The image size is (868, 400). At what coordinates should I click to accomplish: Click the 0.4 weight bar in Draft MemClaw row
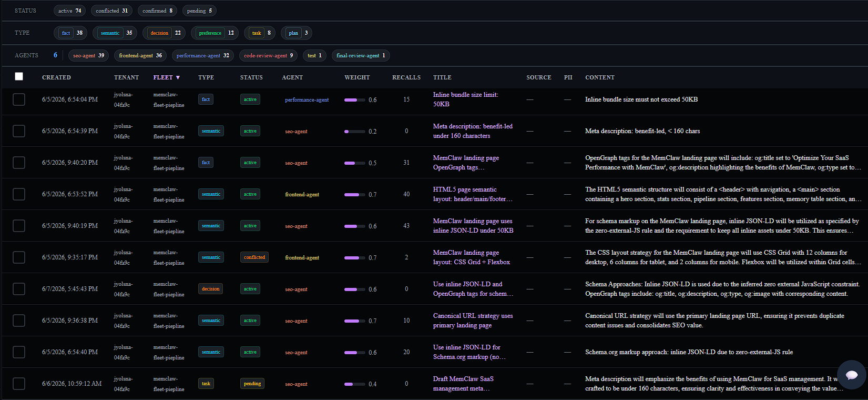click(355, 384)
